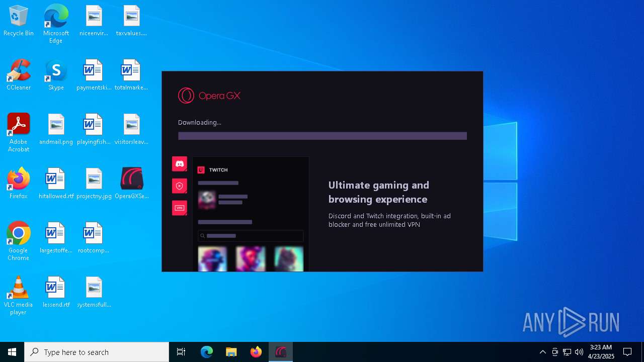
Task: Open the Adobe Acrobat shortcut
Action: tap(19, 133)
